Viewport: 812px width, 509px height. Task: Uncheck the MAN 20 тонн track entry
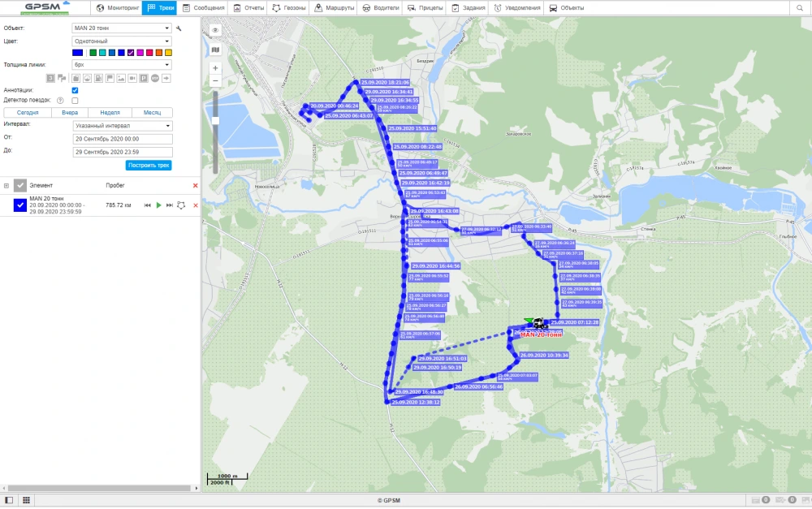[20, 205]
